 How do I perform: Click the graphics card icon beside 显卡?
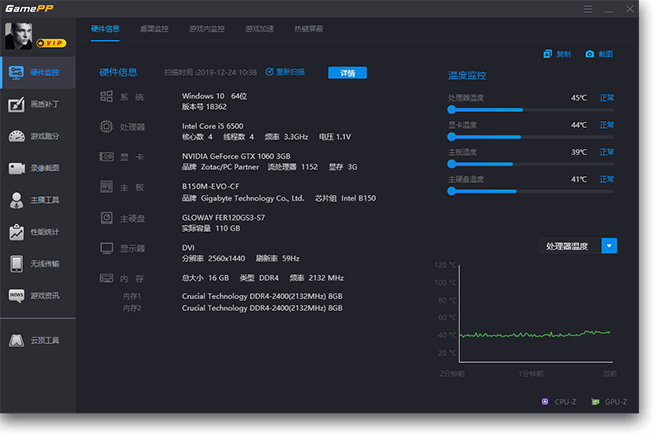coord(106,157)
